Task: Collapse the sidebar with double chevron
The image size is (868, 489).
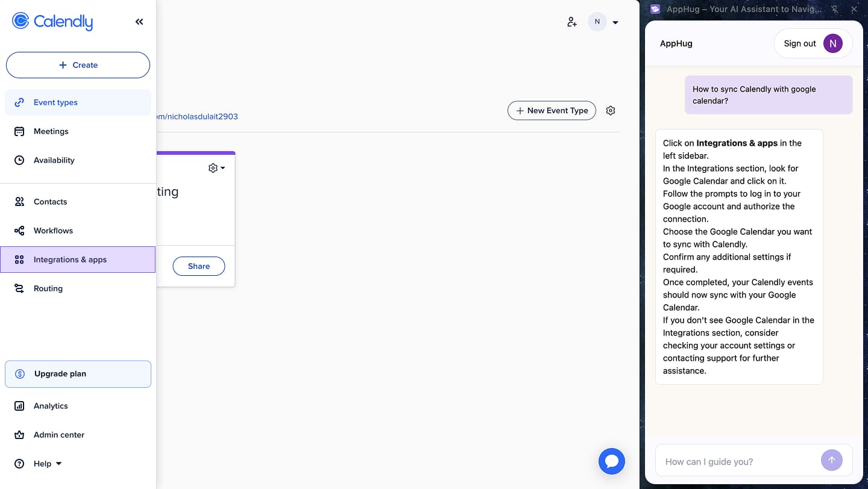Action: [139, 22]
